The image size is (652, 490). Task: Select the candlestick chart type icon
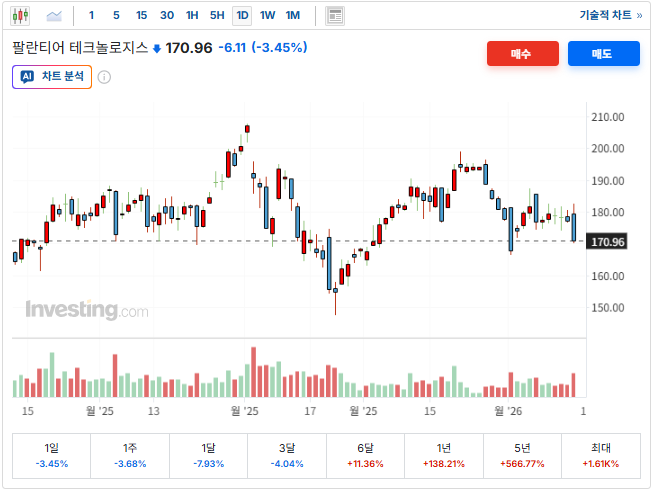(x=20, y=16)
